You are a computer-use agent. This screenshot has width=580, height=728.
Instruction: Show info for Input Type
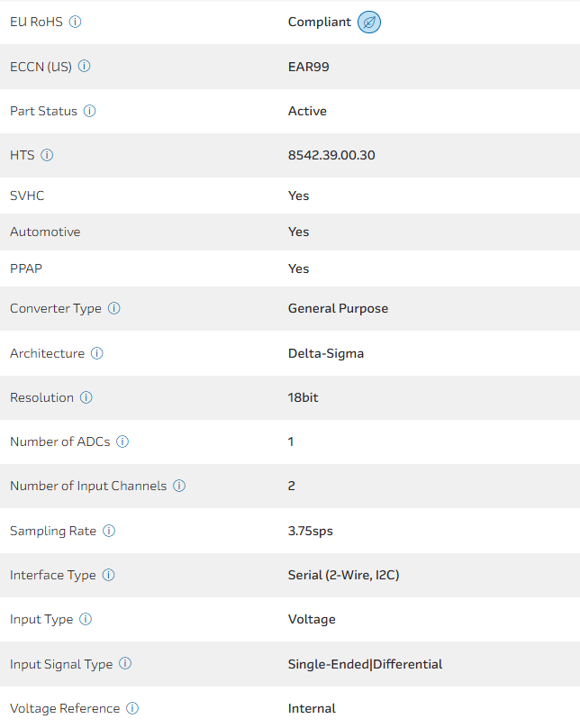pyautogui.click(x=86, y=619)
